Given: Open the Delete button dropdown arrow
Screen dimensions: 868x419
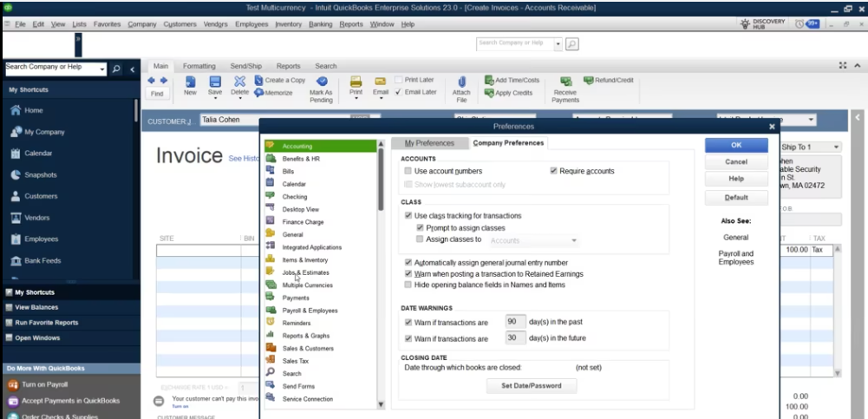Looking at the screenshot, I should coord(239,99).
